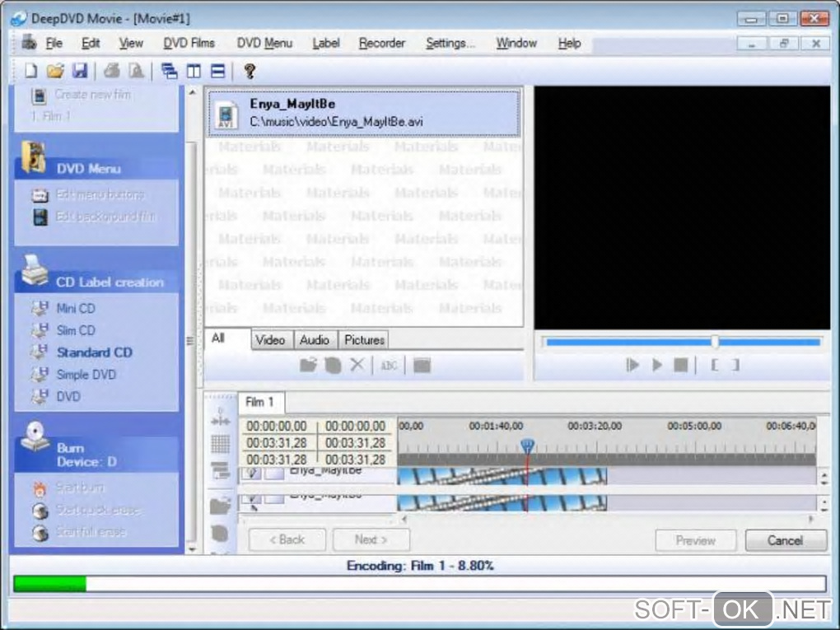Click the Edit menu buttons icon
Viewport: 840px width, 630px height.
tap(40, 195)
